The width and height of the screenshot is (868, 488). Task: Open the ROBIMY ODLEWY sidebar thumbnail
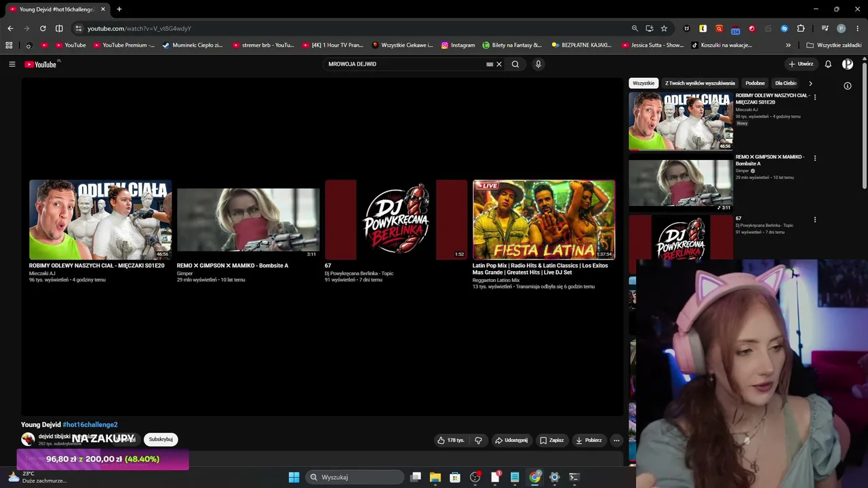click(681, 121)
